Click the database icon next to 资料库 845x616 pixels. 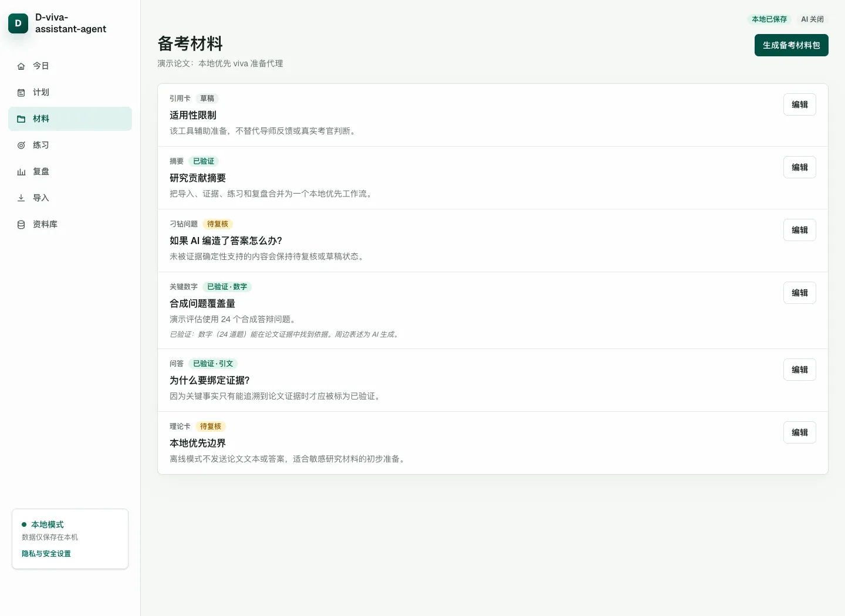coord(21,225)
